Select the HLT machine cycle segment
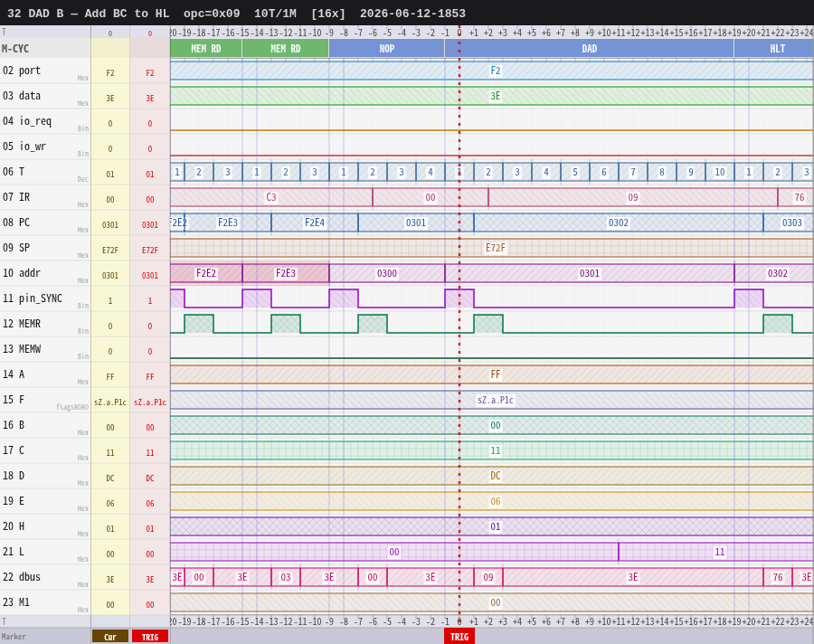The height and width of the screenshot is (644, 814). point(774,48)
